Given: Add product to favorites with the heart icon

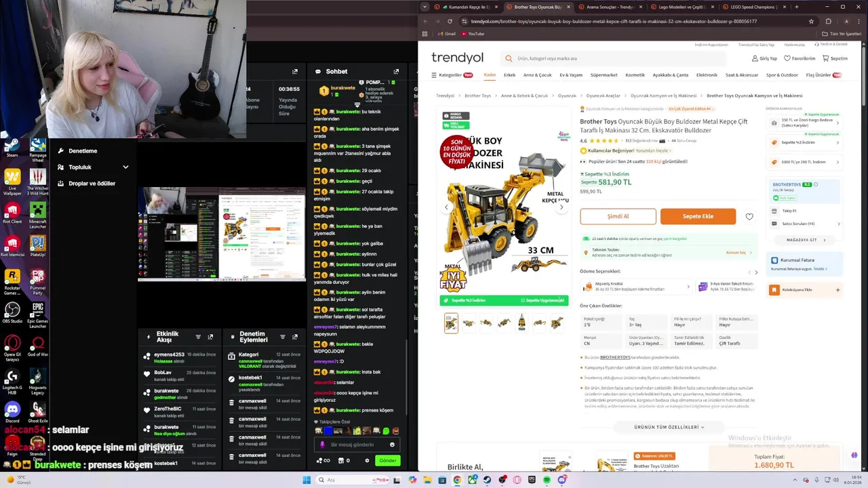Looking at the screenshot, I should pyautogui.click(x=749, y=216).
